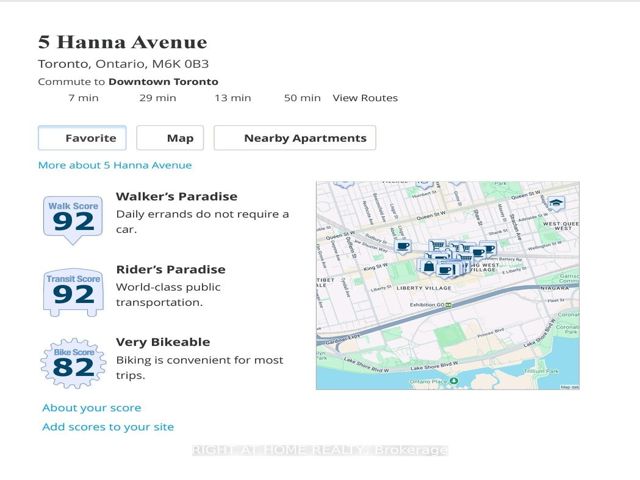The width and height of the screenshot is (640, 480).
Task: Follow the More about 5 Hanna Avenue link
Action: (x=115, y=165)
